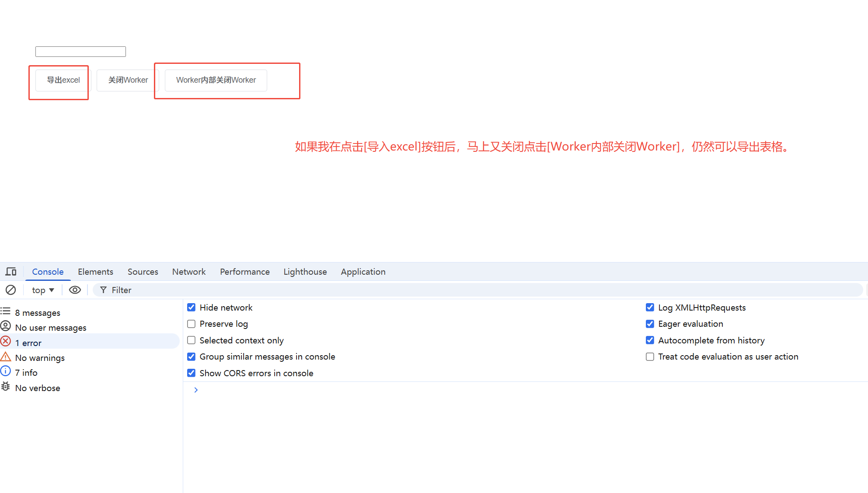The image size is (868, 493).
Task: Click the 导出excel button
Action: [63, 80]
